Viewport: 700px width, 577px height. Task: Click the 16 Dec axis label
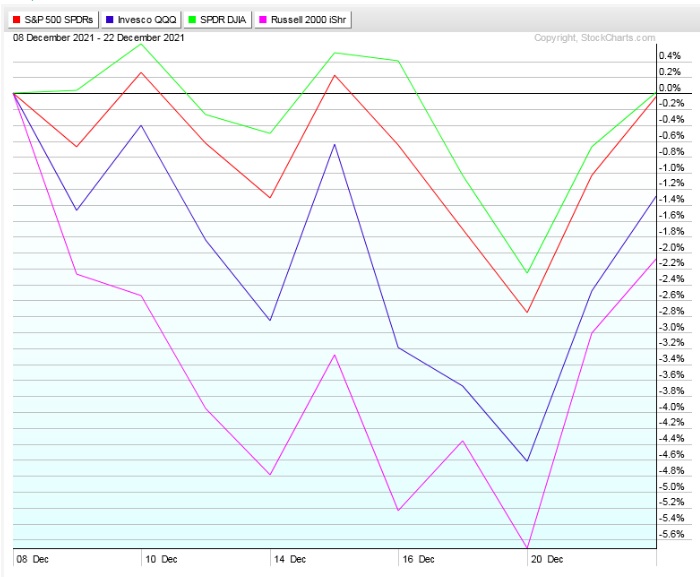click(418, 559)
